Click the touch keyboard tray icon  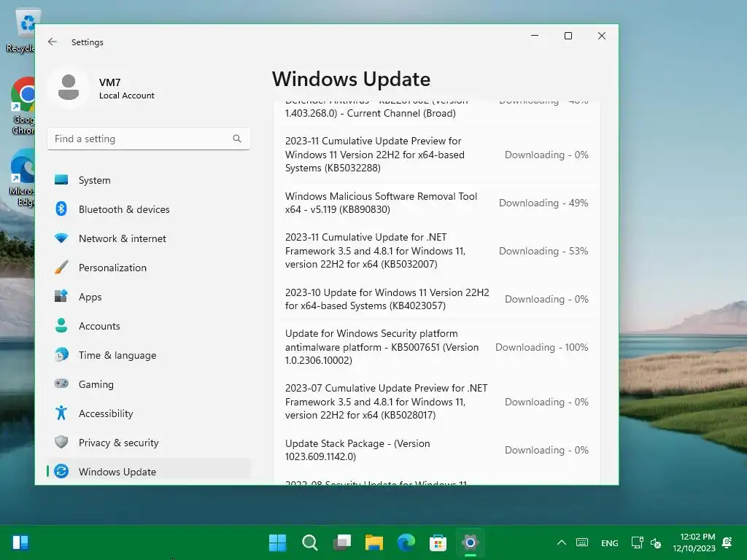click(582, 542)
